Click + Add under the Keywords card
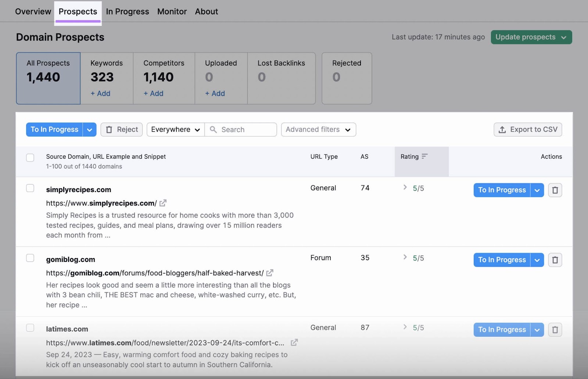The image size is (588, 379). 100,93
